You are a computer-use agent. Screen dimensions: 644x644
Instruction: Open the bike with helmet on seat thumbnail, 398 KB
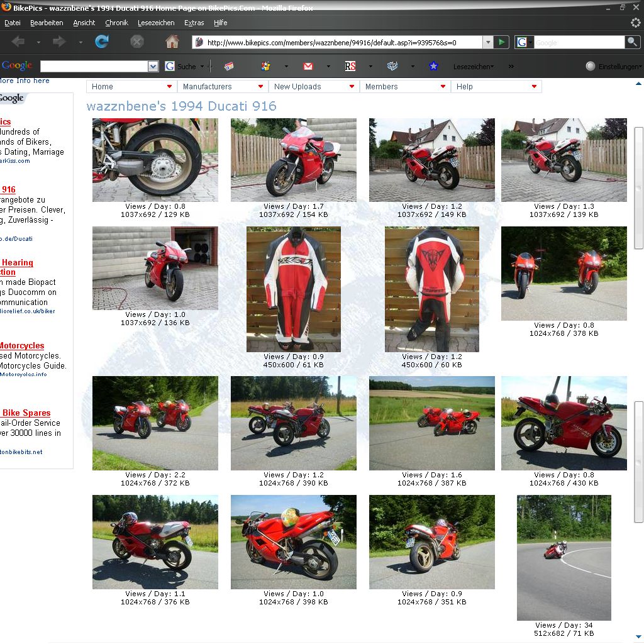[x=294, y=542]
